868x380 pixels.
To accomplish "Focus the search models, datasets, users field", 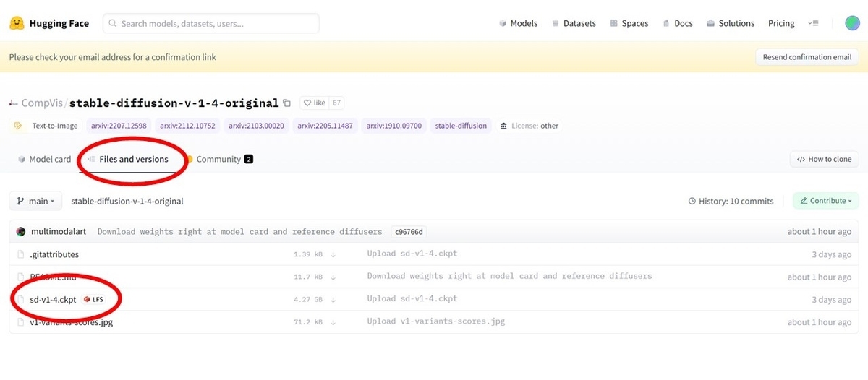I will [211, 23].
